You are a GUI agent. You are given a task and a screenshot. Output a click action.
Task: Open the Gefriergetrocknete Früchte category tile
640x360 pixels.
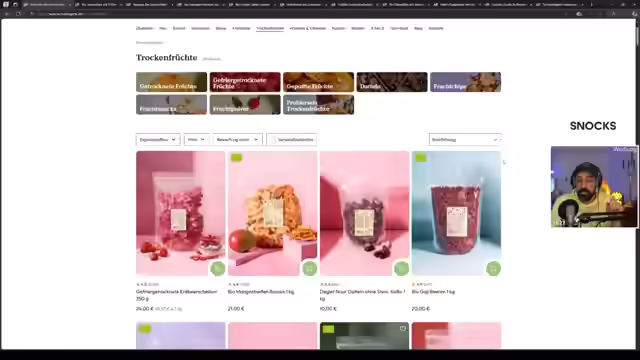(x=245, y=82)
